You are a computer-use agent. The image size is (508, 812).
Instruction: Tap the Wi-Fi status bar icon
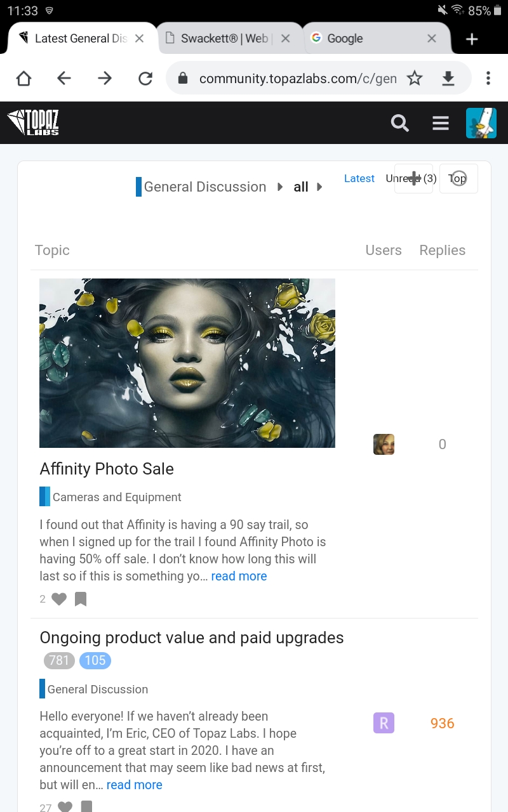coord(457,10)
